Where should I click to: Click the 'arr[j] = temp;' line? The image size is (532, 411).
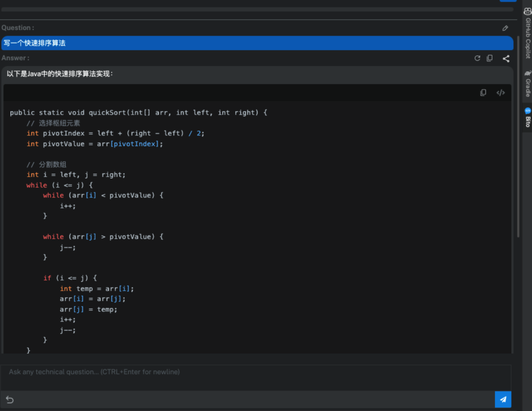[89, 309]
